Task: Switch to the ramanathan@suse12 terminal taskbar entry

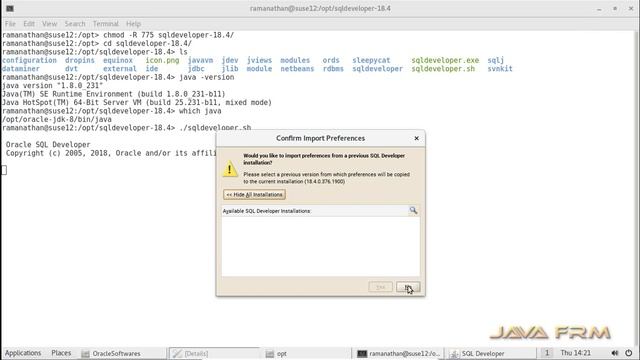Action: 398,353
